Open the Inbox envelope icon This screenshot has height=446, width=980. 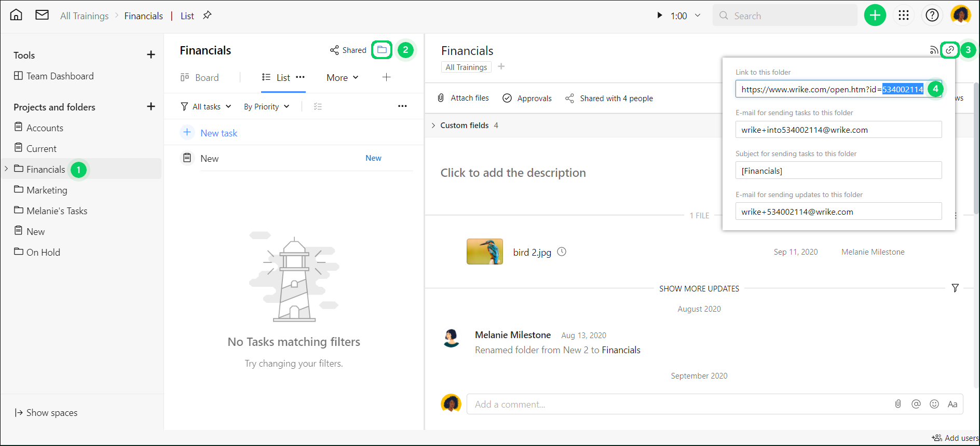[42, 15]
